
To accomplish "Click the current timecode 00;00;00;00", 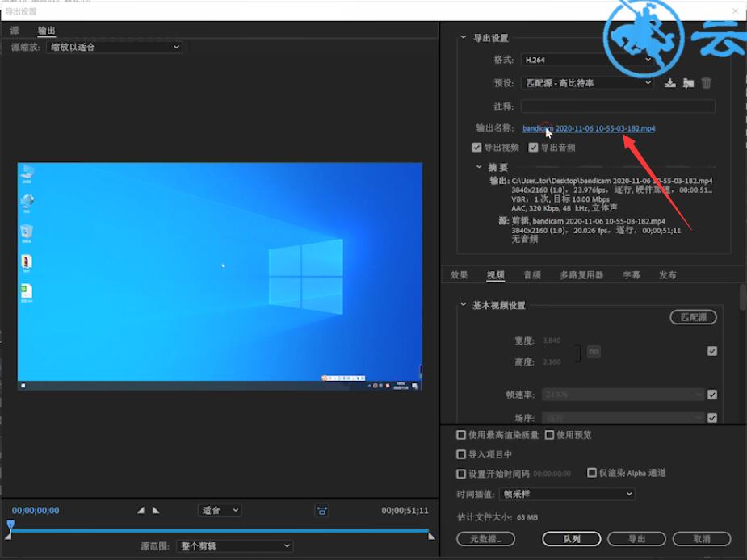I will (36, 511).
